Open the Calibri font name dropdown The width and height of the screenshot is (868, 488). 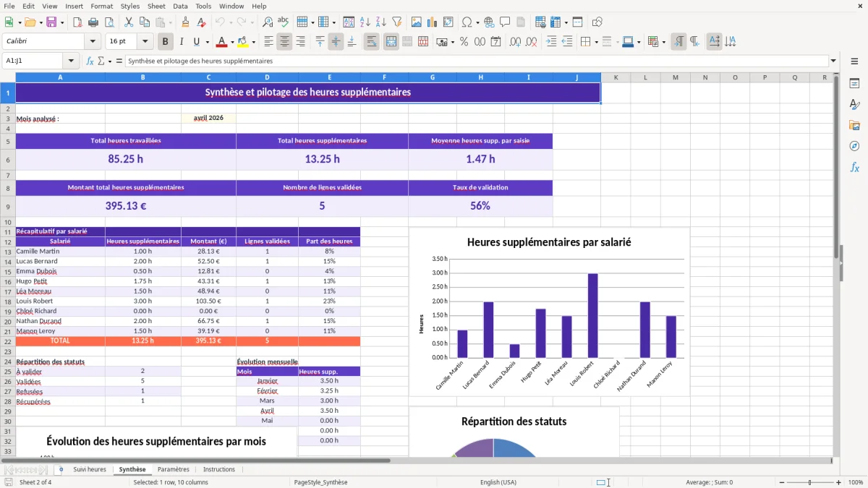(92, 42)
